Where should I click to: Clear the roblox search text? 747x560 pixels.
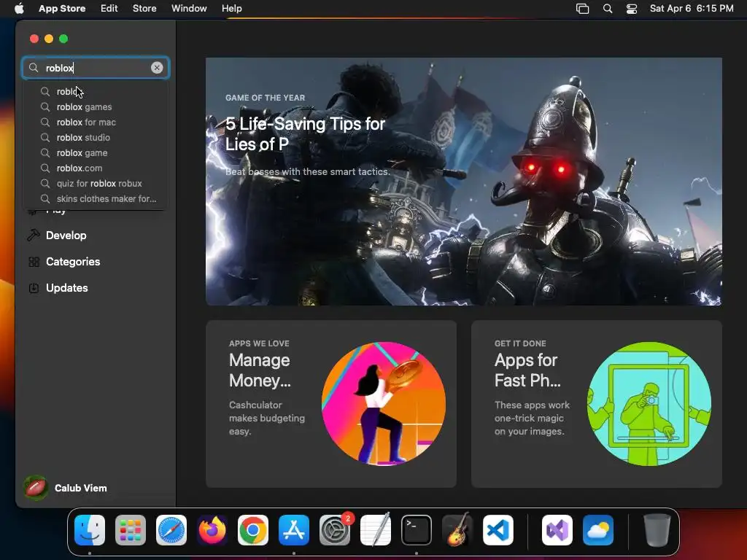pos(157,68)
